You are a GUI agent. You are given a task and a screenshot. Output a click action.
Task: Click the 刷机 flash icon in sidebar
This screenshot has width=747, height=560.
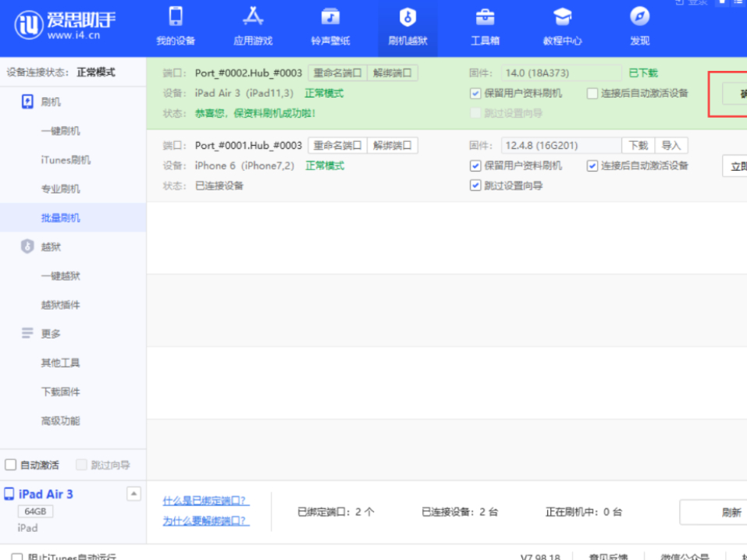[x=27, y=101]
